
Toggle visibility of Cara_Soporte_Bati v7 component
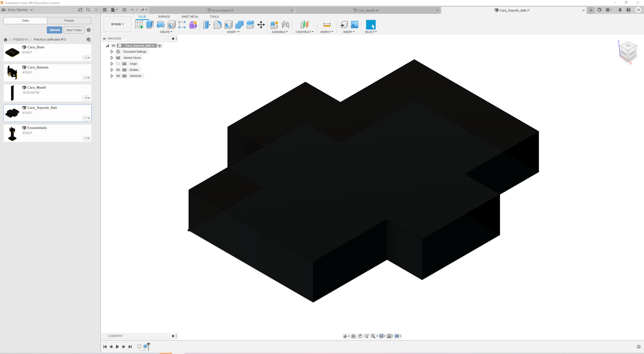click(114, 46)
